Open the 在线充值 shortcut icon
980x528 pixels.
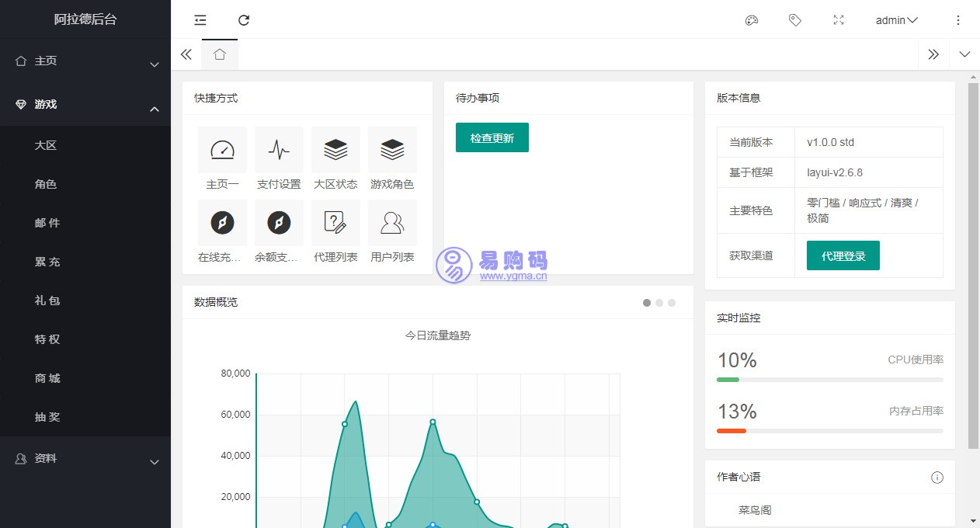tap(222, 223)
